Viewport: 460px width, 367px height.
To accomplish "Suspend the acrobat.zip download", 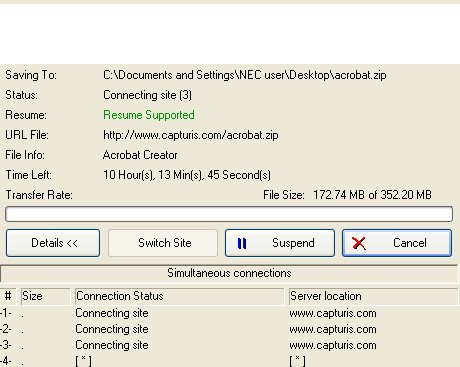I will 280,243.
